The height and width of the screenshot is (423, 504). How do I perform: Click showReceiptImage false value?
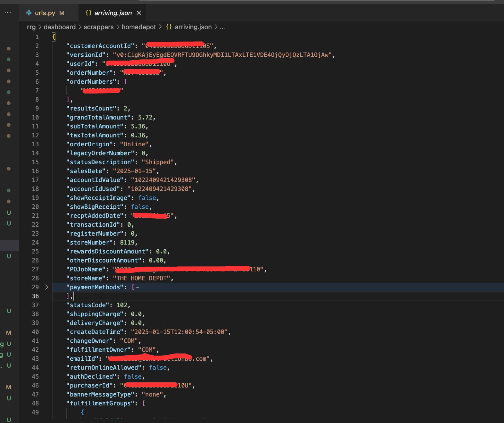point(147,198)
